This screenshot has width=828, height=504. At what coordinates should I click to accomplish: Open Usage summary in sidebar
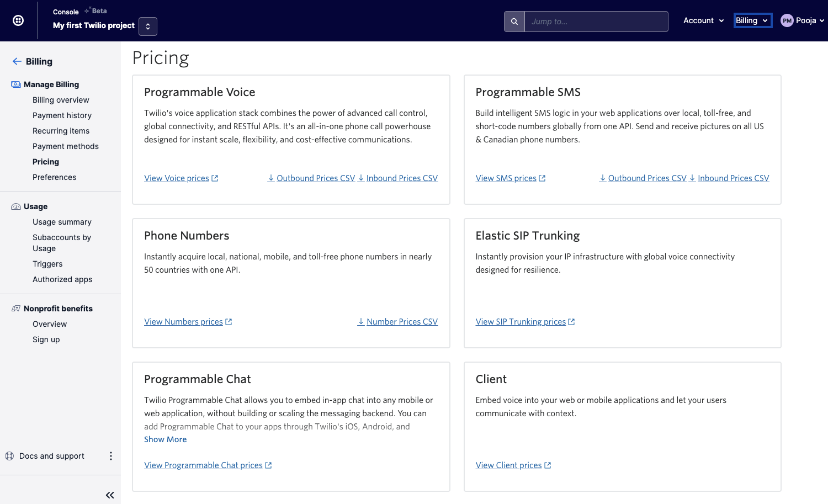click(62, 222)
